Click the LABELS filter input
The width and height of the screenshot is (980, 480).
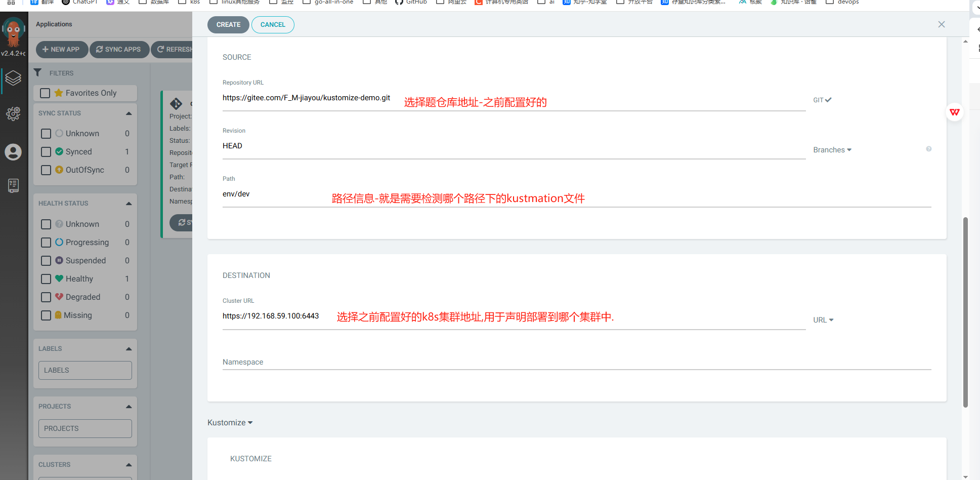pos(85,370)
